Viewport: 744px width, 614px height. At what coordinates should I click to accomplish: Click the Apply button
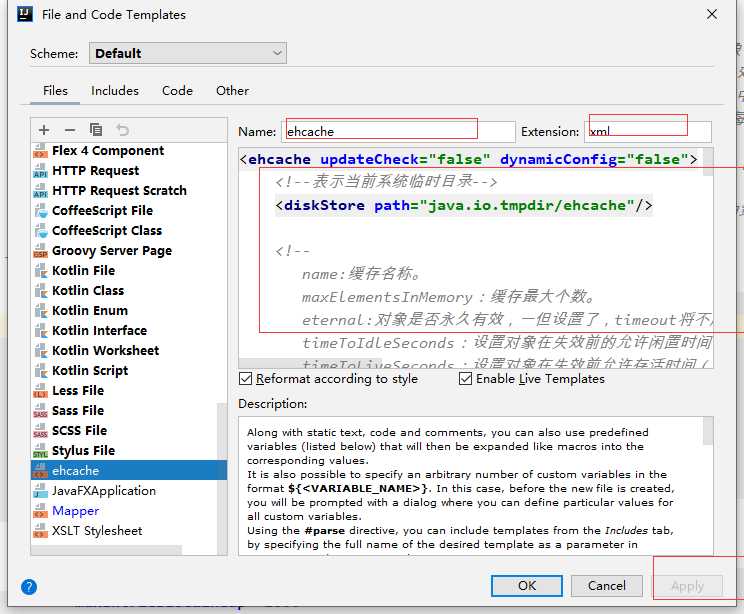[x=688, y=586]
